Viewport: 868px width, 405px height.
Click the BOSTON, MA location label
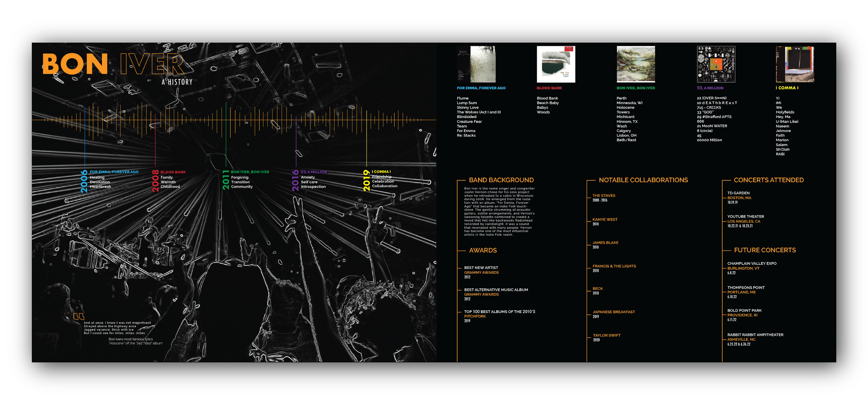(x=739, y=198)
